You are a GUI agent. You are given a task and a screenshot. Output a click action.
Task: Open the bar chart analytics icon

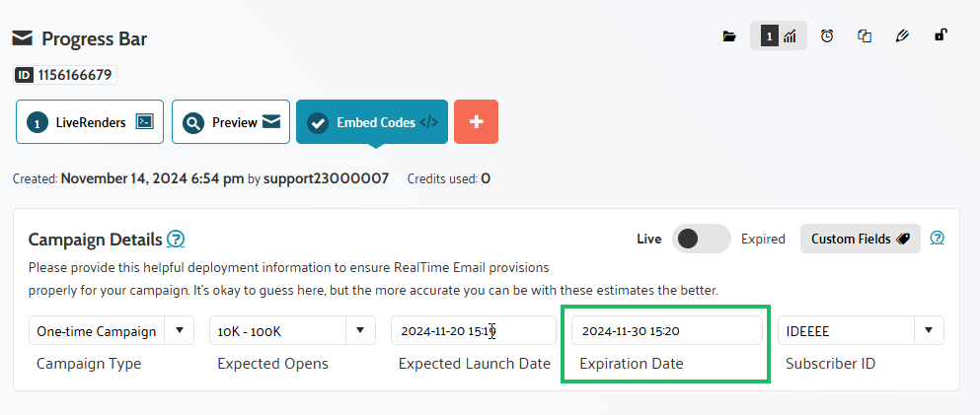pyautogui.click(x=790, y=36)
